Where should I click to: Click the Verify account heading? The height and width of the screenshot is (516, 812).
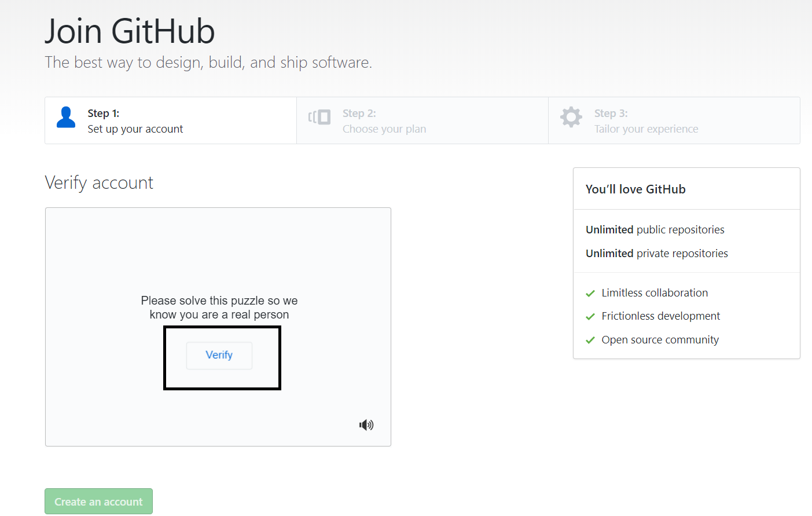99,183
